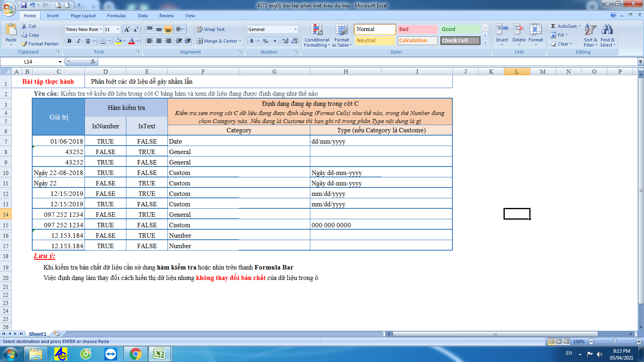This screenshot has width=644, height=362.
Task: Click the Decrease Indent icon
Action: point(179,41)
